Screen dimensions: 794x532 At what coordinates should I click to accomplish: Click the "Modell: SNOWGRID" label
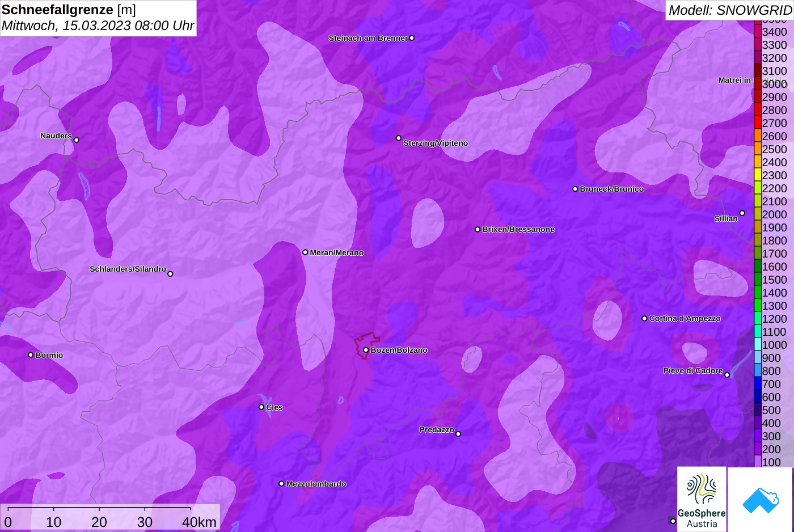[730, 10]
